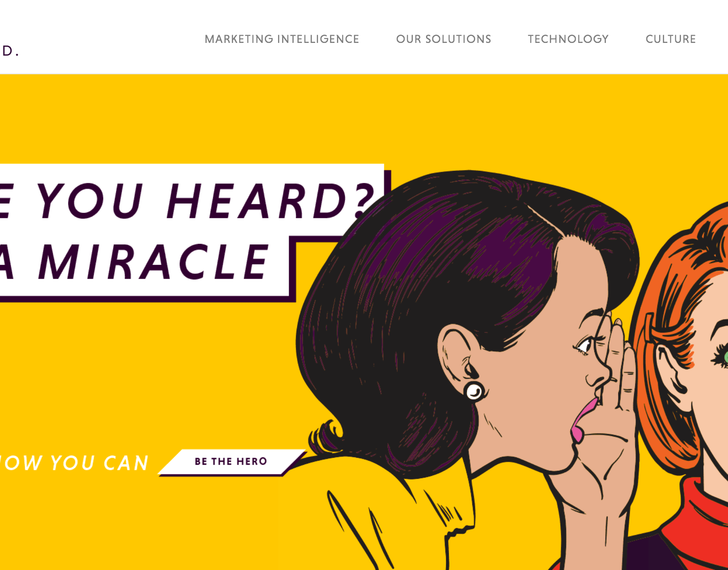The width and height of the screenshot is (728, 570).
Task: Click the 'You Heard?' headline text
Action: point(205,201)
